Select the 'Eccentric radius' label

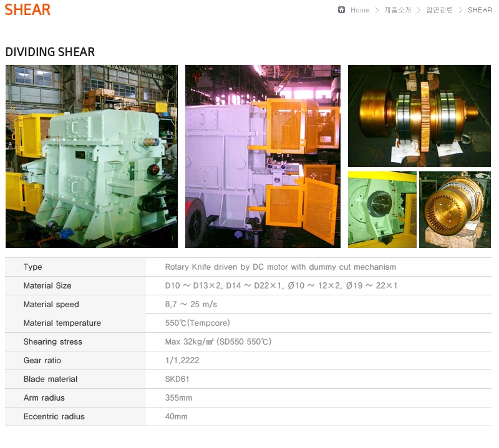click(x=54, y=417)
